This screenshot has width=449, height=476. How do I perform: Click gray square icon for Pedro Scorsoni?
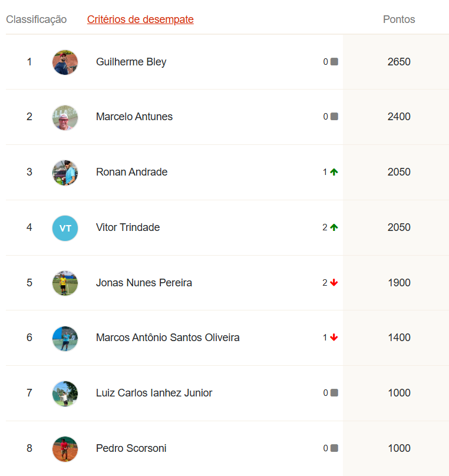point(334,448)
